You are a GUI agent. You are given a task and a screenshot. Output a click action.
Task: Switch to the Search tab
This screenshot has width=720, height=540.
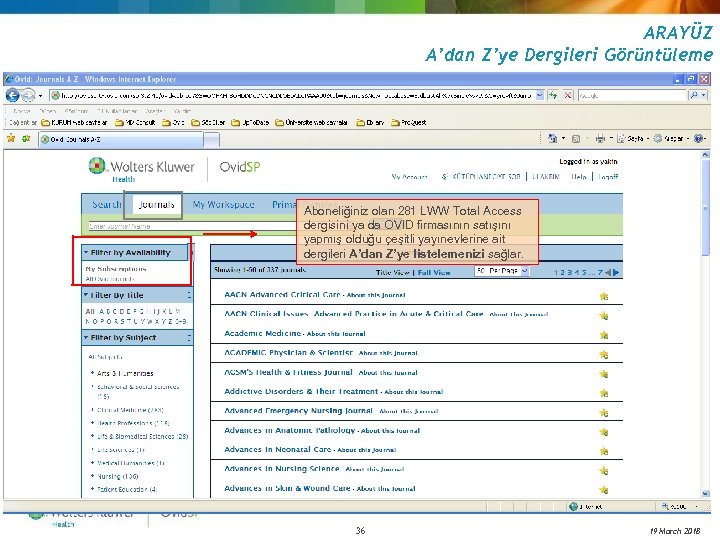pyautogui.click(x=106, y=204)
